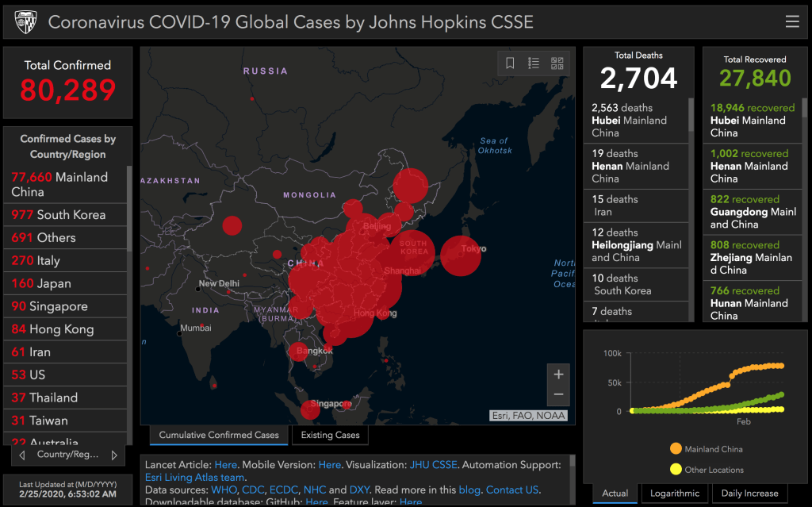
Task: Select 160 Japan row
Action: (65, 283)
